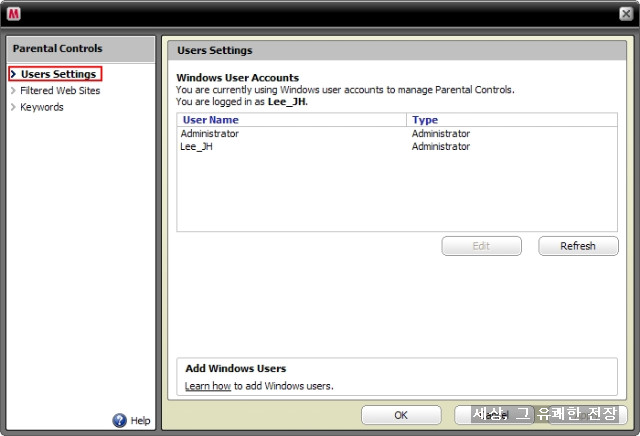640x436 pixels.
Task: Select the Administrator user row
Action: 397,133
